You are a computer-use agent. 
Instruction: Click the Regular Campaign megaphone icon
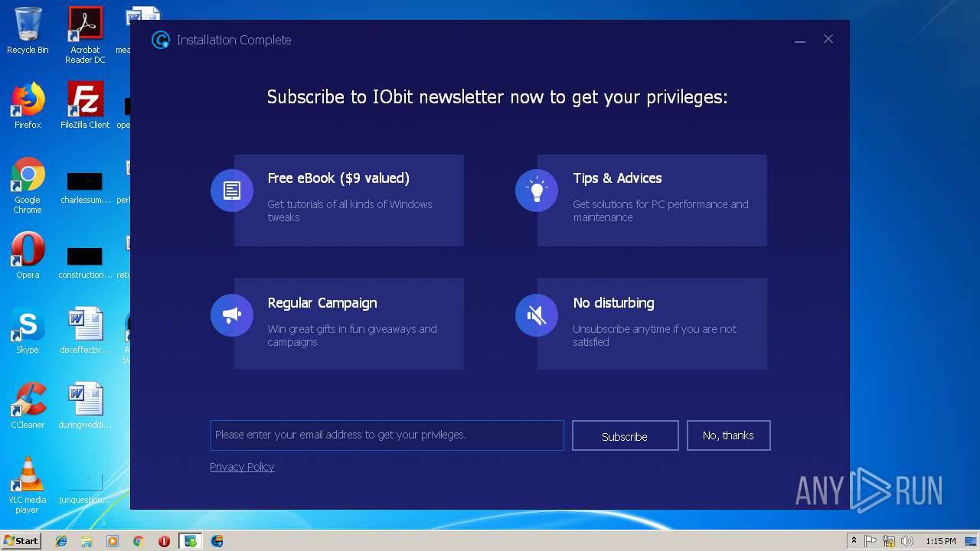[232, 315]
